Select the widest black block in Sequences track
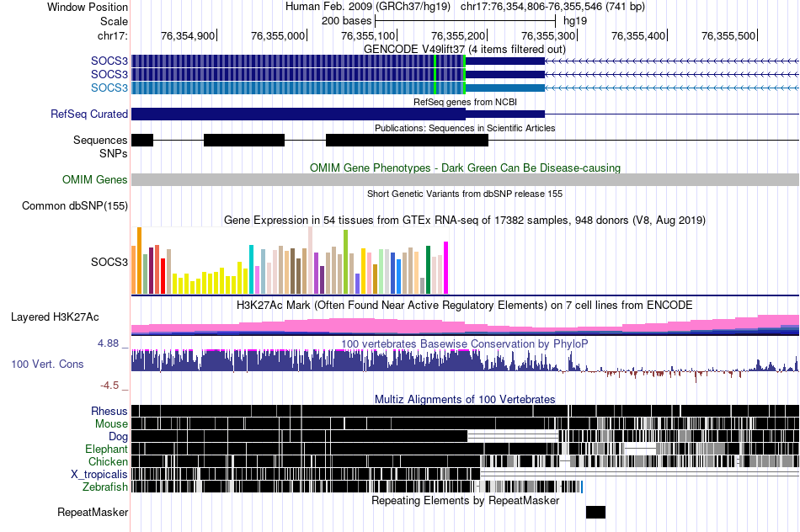This screenshot has height=532, width=800. click(x=407, y=140)
